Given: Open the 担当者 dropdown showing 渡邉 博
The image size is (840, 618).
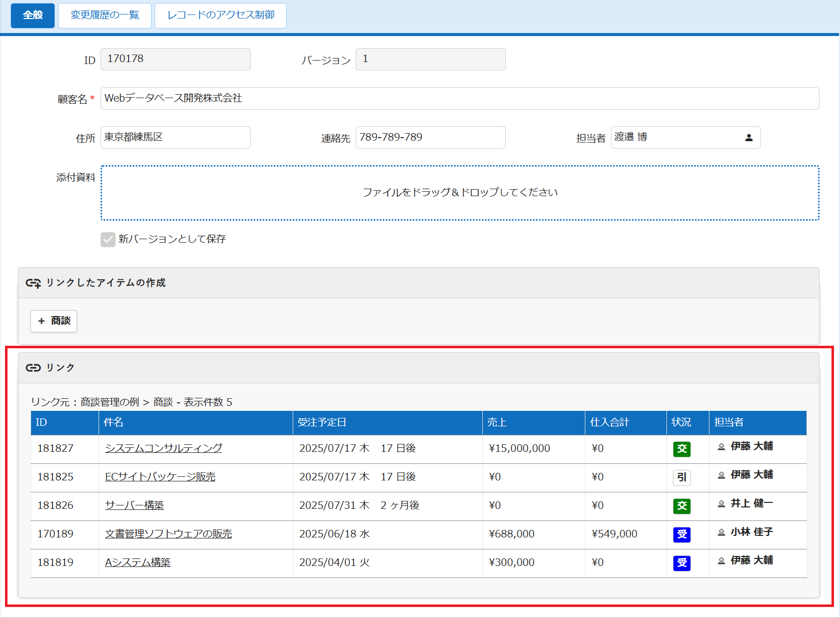Looking at the screenshot, I should [685, 138].
